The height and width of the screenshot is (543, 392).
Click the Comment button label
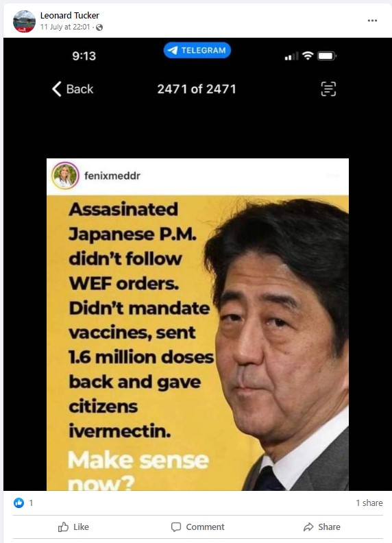tap(205, 527)
